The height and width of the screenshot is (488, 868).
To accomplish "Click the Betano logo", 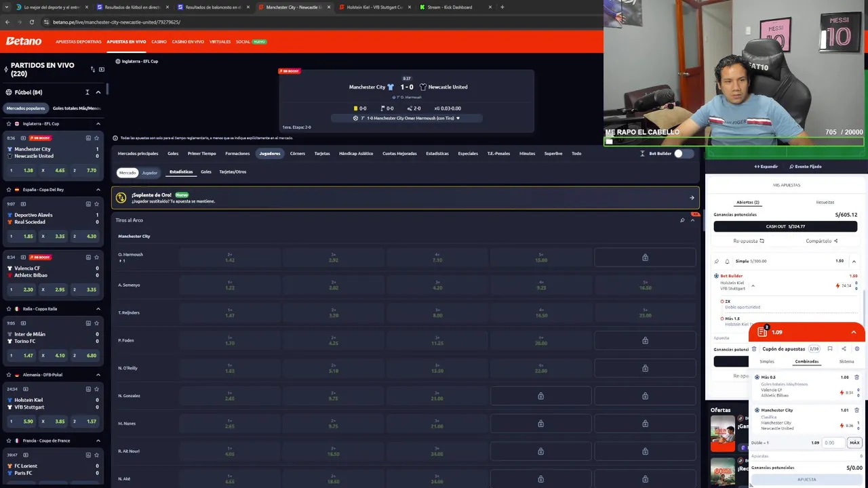I will [x=24, y=41].
